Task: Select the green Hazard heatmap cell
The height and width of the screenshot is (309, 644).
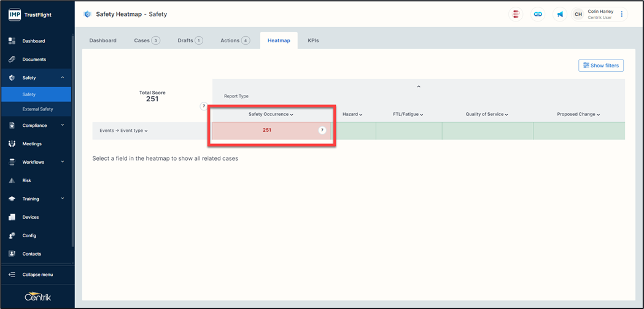Action: tap(355, 131)
